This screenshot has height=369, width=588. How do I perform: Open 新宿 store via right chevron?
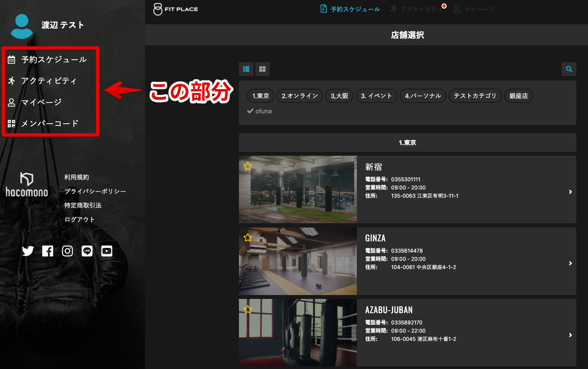[570, 192]
